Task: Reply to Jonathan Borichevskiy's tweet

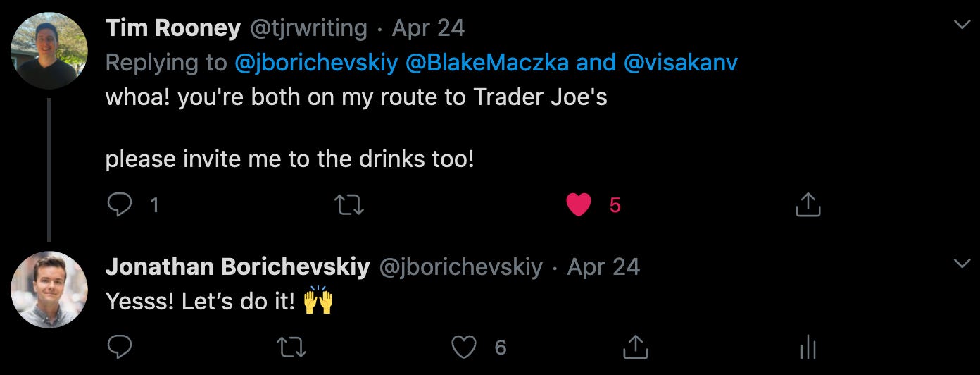Action: (x=120, y=346)
